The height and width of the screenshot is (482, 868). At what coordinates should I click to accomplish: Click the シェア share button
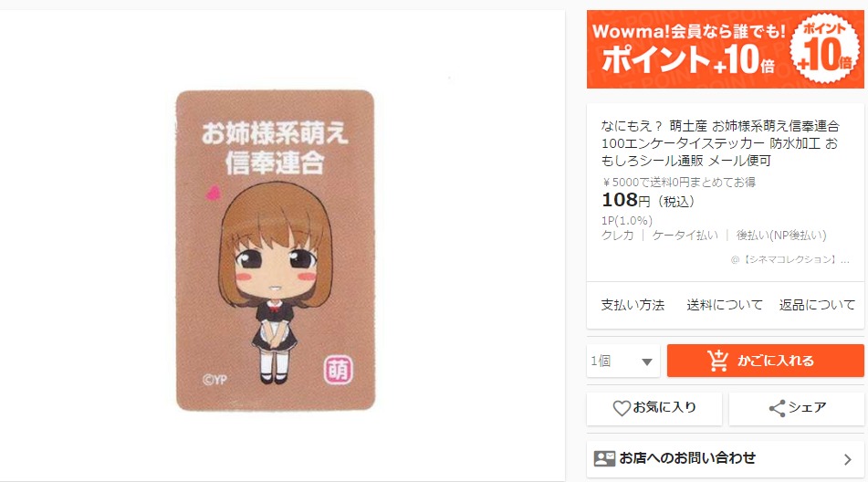tap(797, 408)
